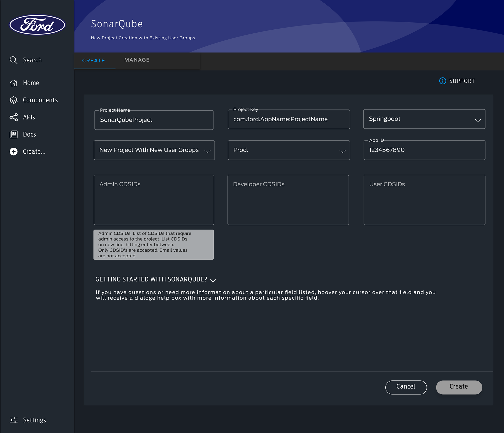Image resolution: width=504 pixels, height=433 pixels.
Task: Open the Springboot dropdown
Action: [x=424, y=119]
